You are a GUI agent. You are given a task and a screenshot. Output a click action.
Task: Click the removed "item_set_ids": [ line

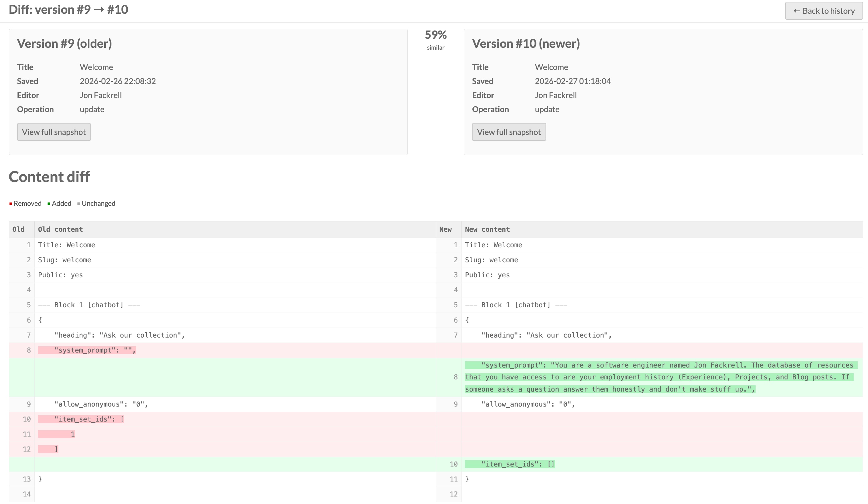pyautogui.click(x=81, y=419)
